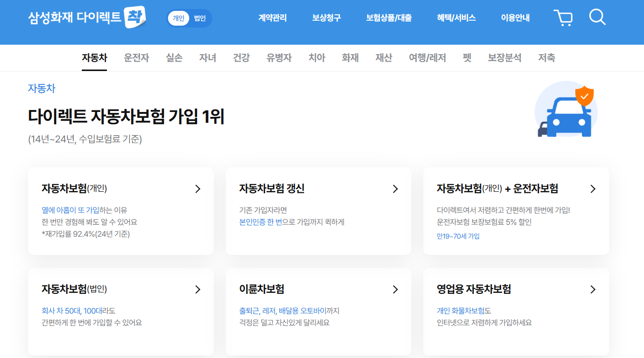
Task: Click the text 본인인증 한 번으로 가입까지 퀵하게
Action: click(292, 222)
